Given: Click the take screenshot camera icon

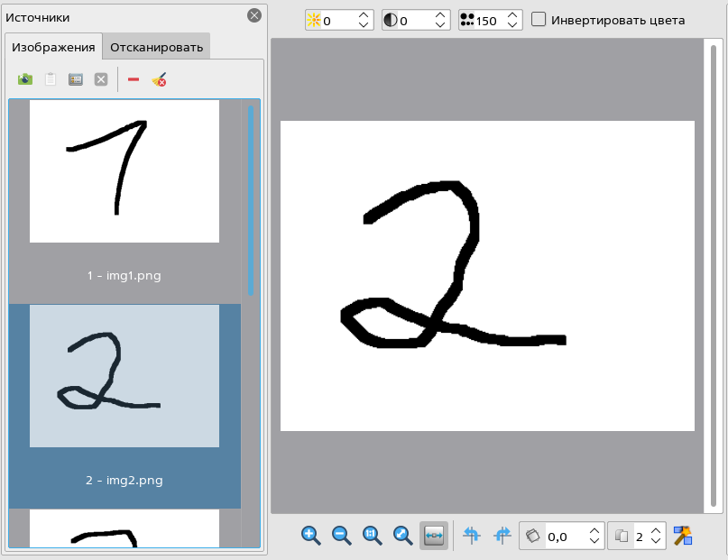Looking at the screenshot, I should coord(24,79).
